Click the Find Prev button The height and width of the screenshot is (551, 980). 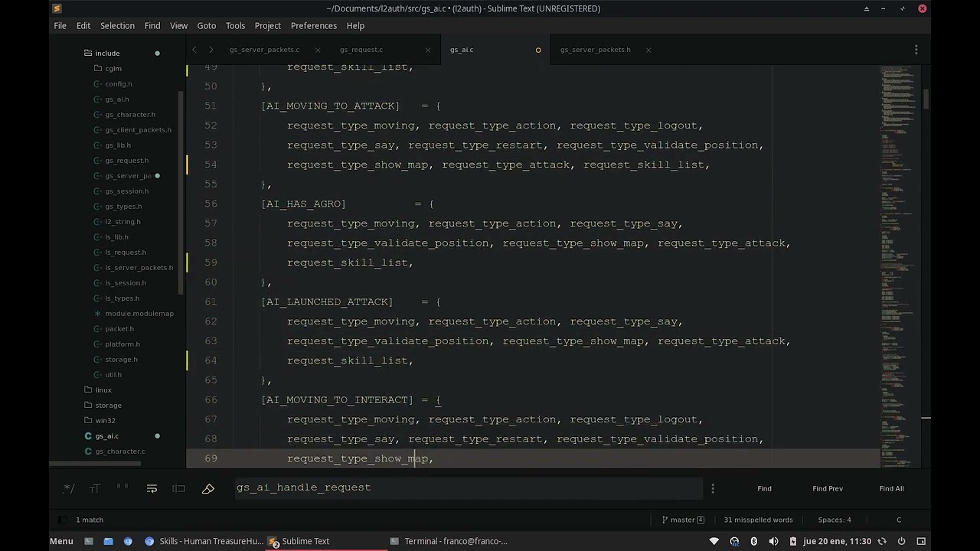click(828, 488)
